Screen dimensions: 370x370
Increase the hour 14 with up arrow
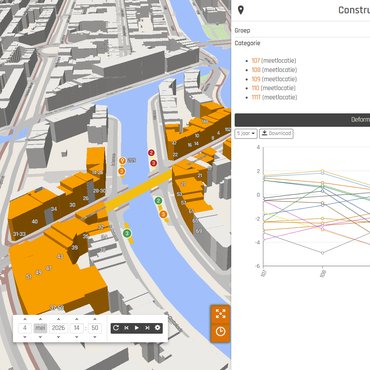click(77, 319)
